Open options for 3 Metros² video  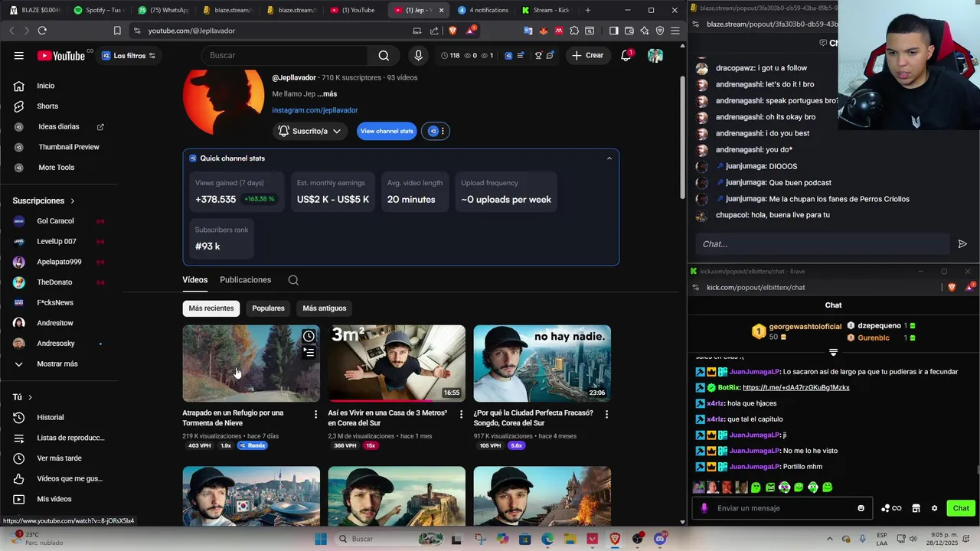coord(461,414)
